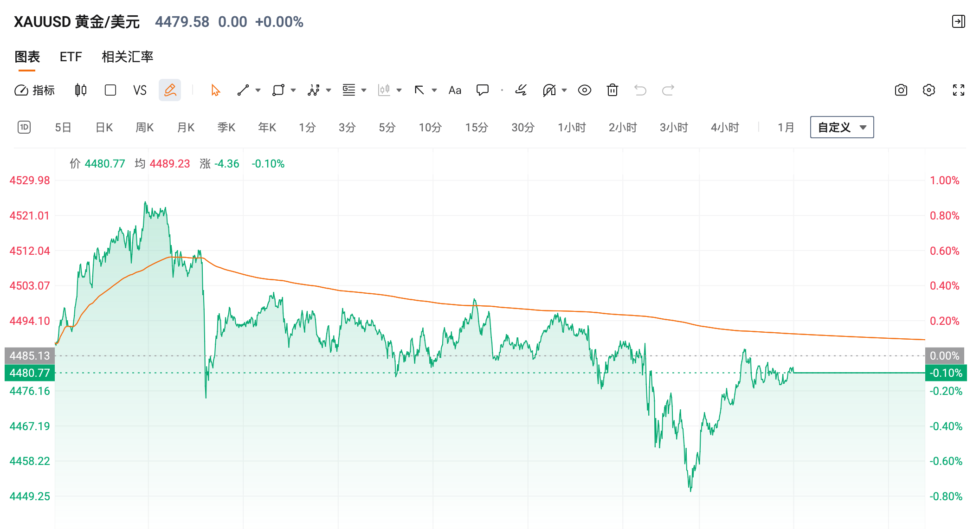Select the trend line drawing tool
980x529 pixels.
[243, 90]
